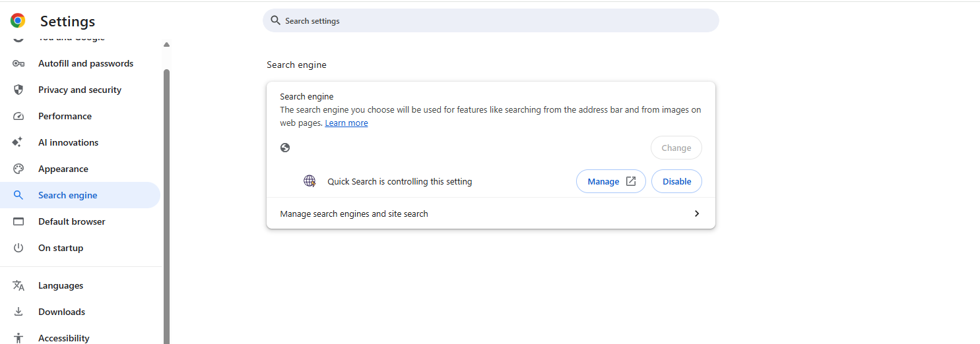Follow the Learn more link
980x344 pixels.
tap(346, 123)
